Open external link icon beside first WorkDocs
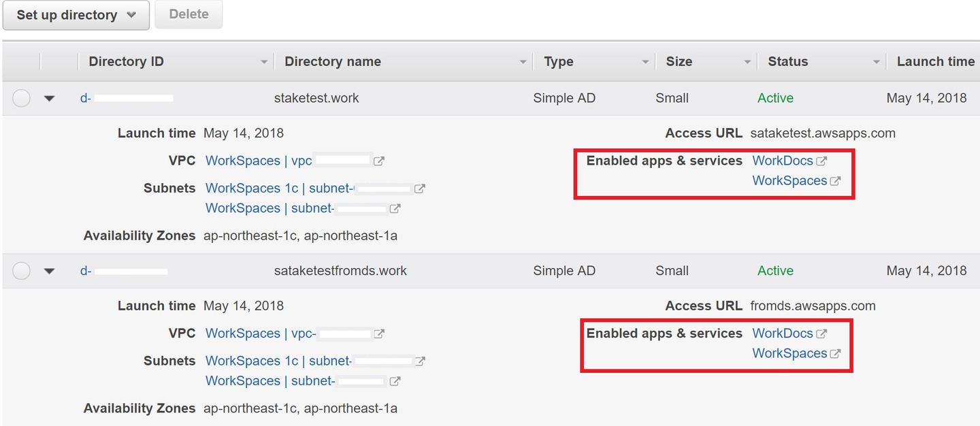Viewport: 980px width, 426px height. [x=821, y=161]
